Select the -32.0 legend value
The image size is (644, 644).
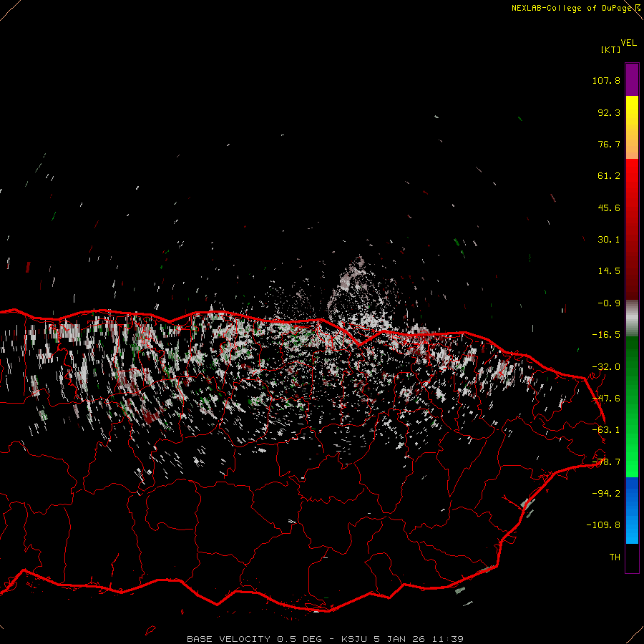606,367
